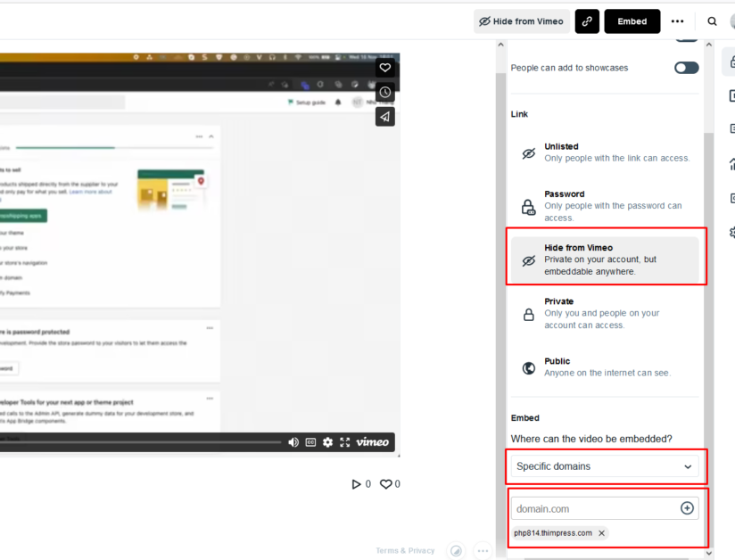Click the play count icon below video
This screenshot has width=735, height=560.
click(x=356, y=484)
